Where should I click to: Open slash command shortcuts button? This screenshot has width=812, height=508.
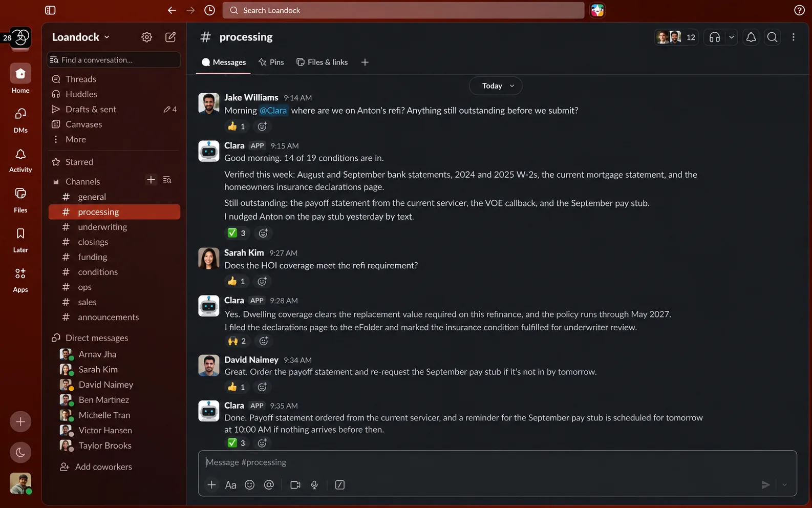click(340, 485)
